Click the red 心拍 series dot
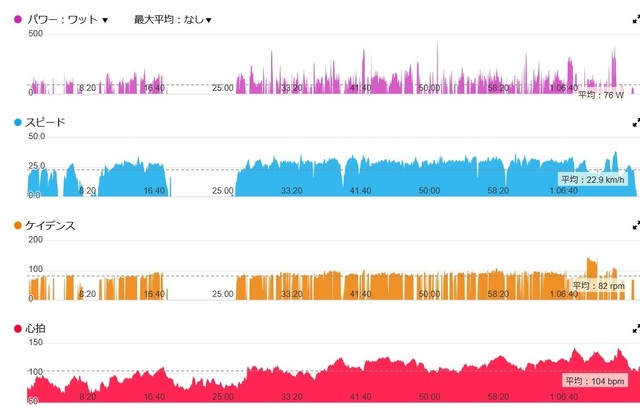640x415 pixels. [x=19, y=328]
